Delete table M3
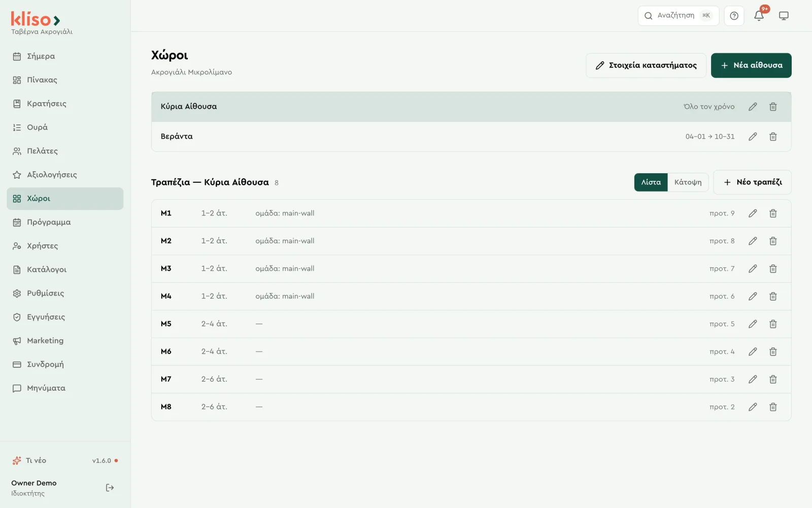Image resolution: width=812 pixels, height=508 pixels. coord(773,269)
